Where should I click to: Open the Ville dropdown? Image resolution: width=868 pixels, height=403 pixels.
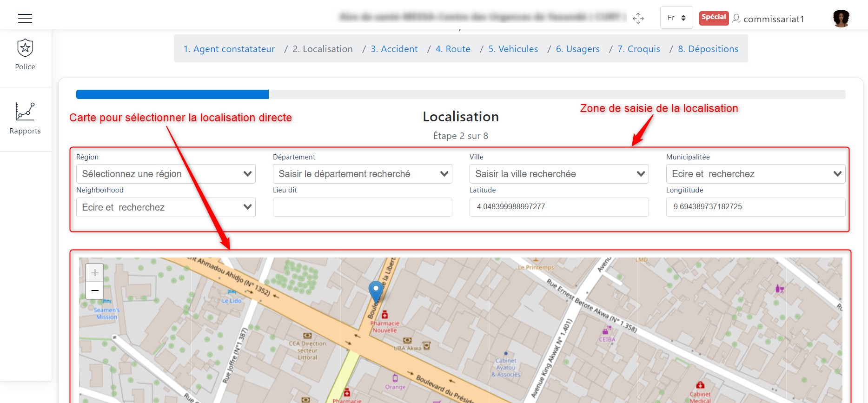pos(559,174)
